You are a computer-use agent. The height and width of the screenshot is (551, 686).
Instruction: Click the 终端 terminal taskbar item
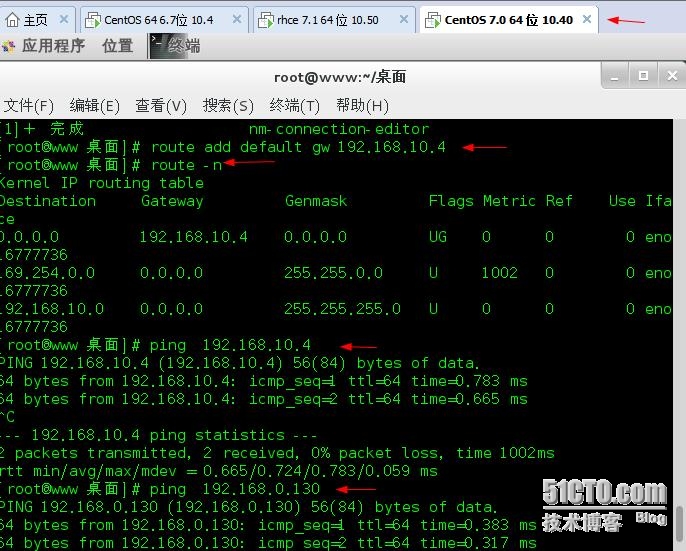pyautogui.click(x=175, y=46)
